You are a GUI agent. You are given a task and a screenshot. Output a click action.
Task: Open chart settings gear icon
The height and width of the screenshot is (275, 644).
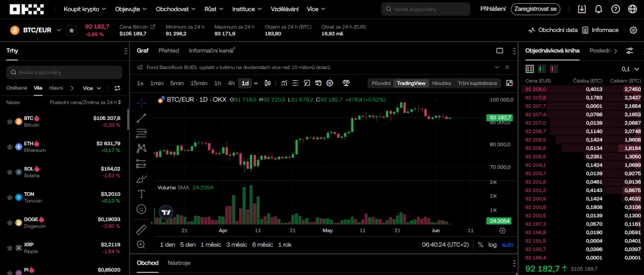click(330, 84)
